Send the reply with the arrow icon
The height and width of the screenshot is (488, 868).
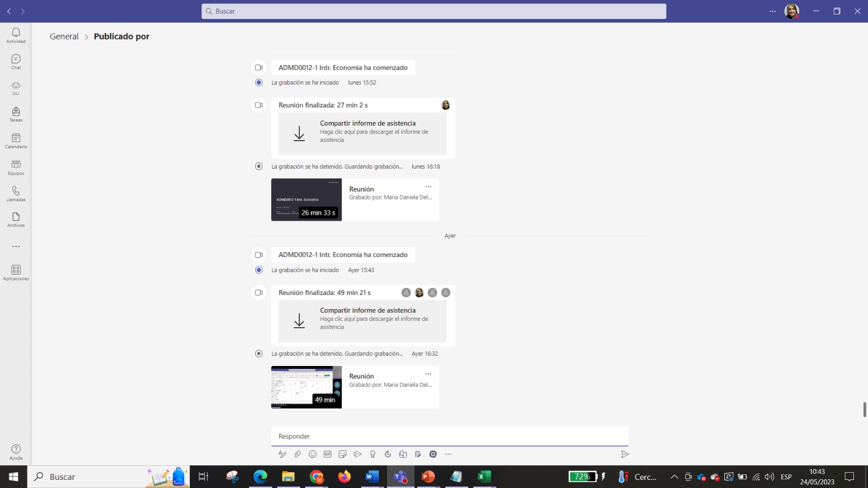pyautogui.click(x=625, y=454)
